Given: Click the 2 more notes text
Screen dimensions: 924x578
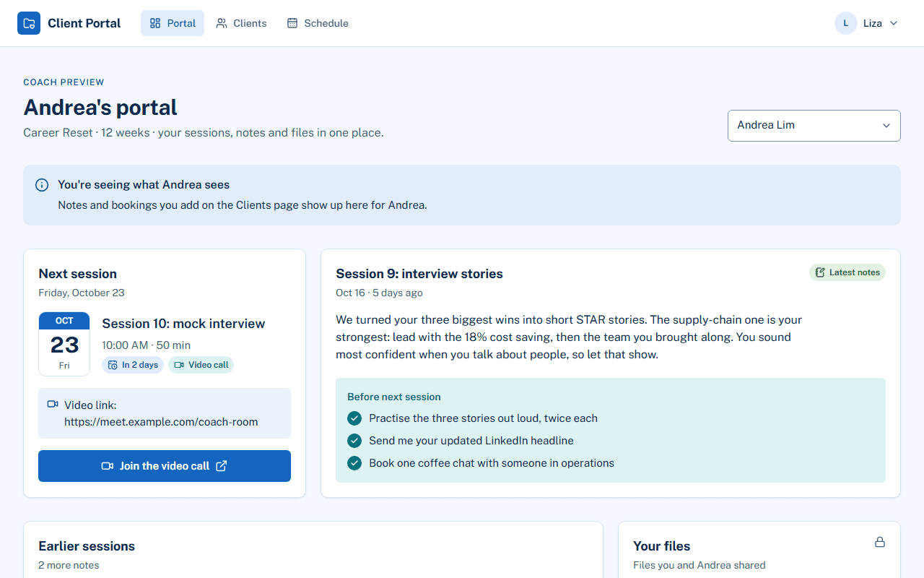Looking at the screenshot, I should click(69, 565).
